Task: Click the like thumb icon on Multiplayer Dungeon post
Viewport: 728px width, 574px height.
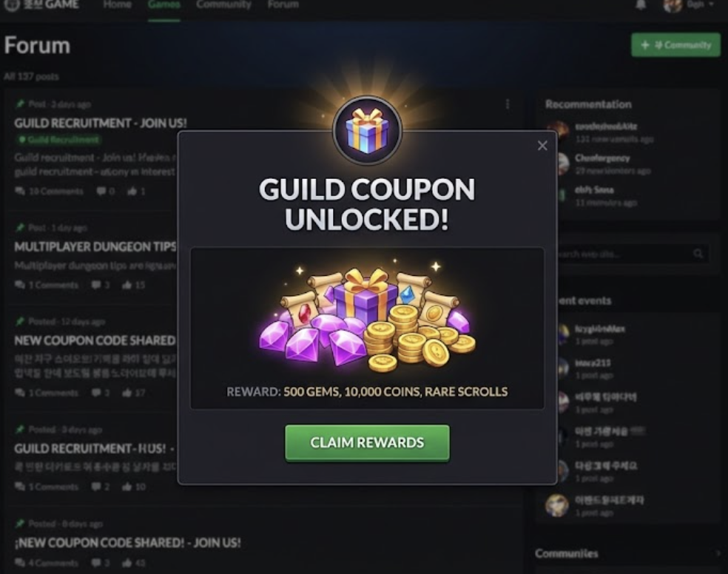Action: click(x=127, y=285)
